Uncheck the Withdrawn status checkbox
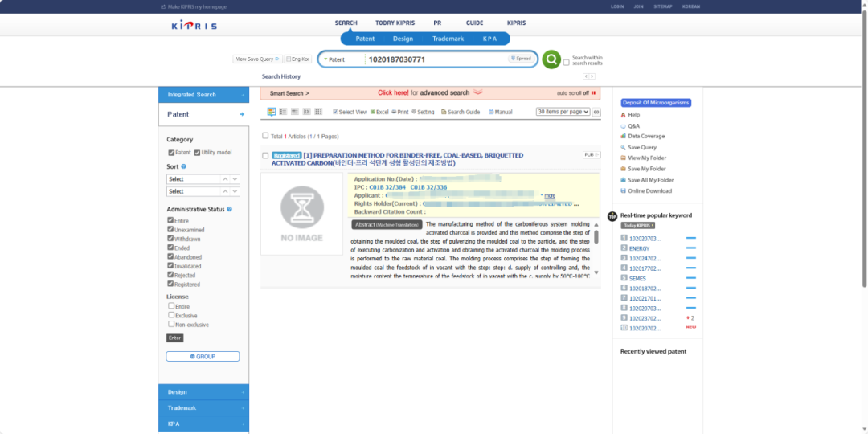The image size is (868, 434). [x=171, y=239]
